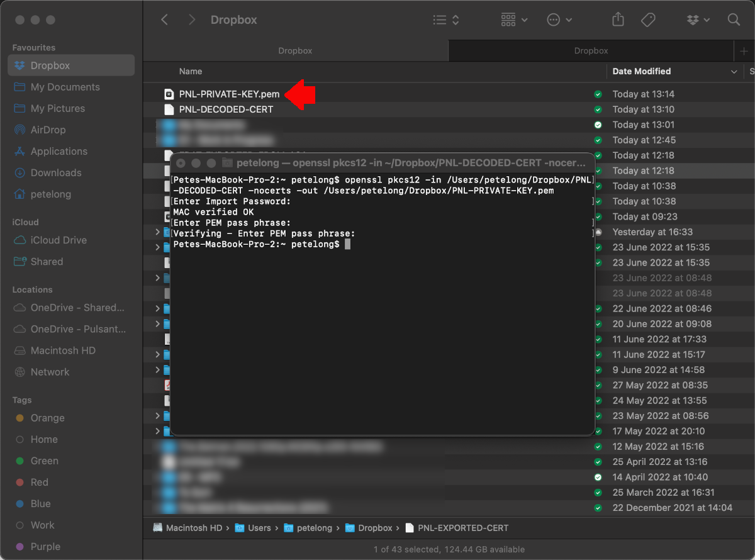The height and width of the screenshot is (560, 755).
Task: Switch to the Dropbox tab
Action: [x=590, y=50]
